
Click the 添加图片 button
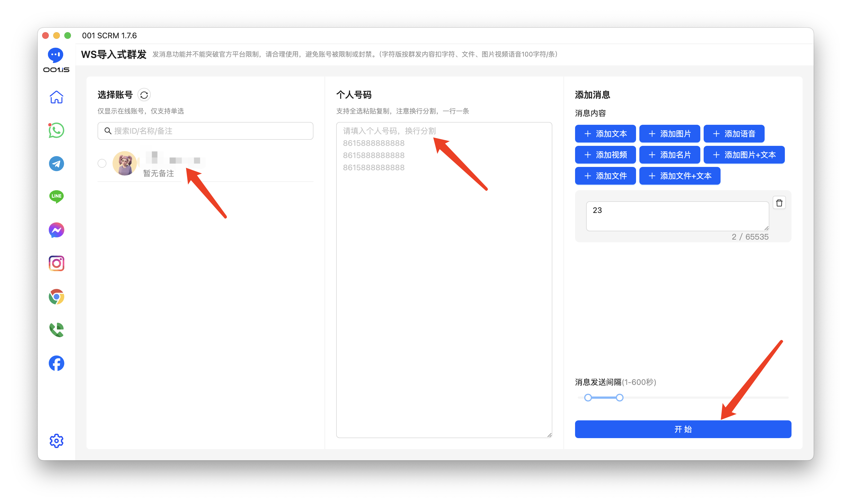tap(669, 133)
